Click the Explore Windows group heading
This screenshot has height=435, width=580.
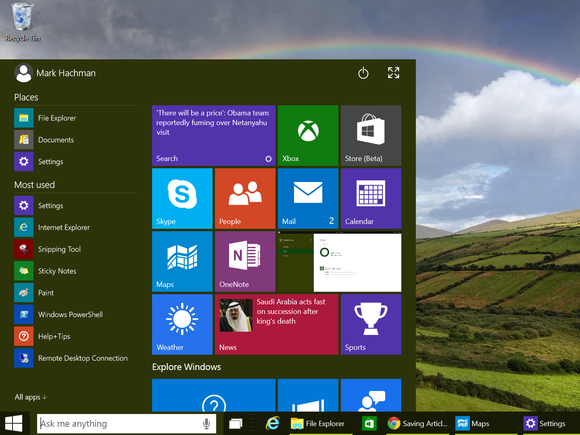pyautogui.click(x=186, y=367)
